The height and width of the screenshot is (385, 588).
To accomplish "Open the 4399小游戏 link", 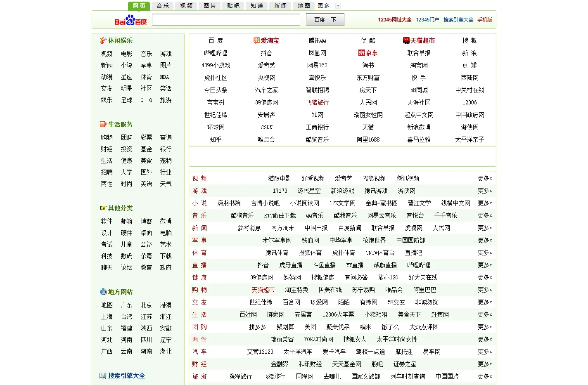I will tap(216, 65).
